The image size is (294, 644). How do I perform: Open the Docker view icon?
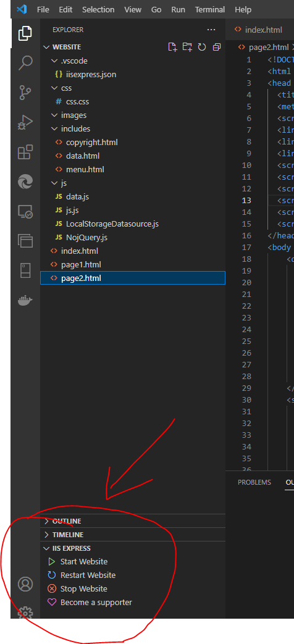(x=25, y=301)
